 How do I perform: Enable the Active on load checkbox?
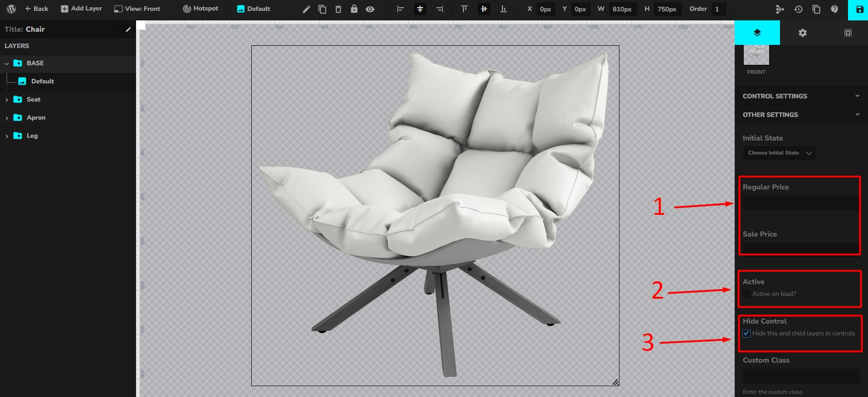click(x=746, y=294)
